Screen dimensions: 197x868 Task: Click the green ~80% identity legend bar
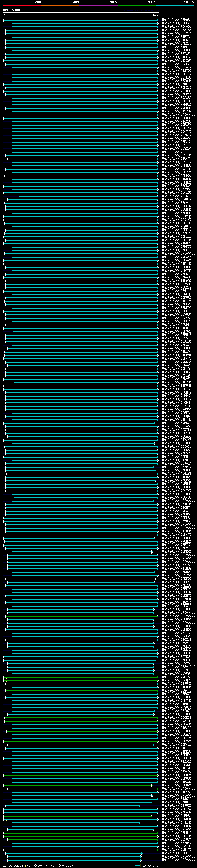(137, 6)
